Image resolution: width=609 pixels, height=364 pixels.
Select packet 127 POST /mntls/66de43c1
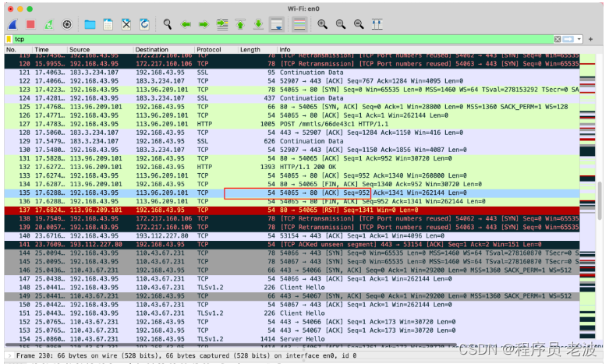[x=292, y=124]
